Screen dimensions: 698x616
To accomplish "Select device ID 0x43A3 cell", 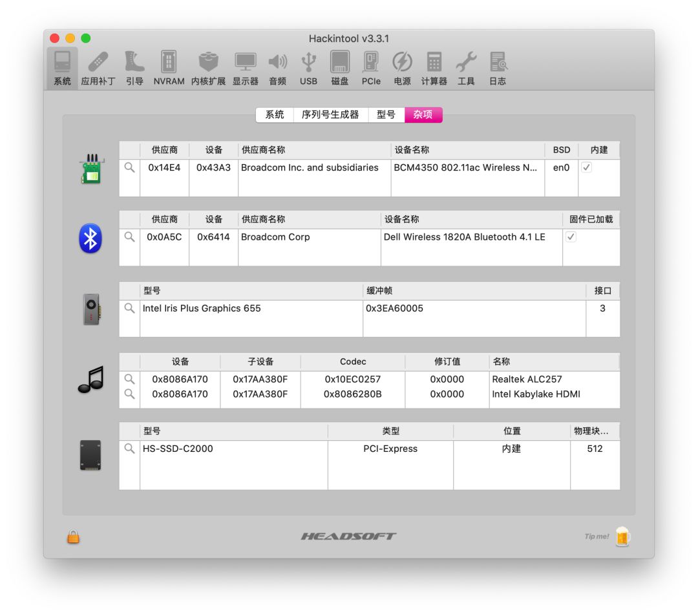I will coord(214,167).
